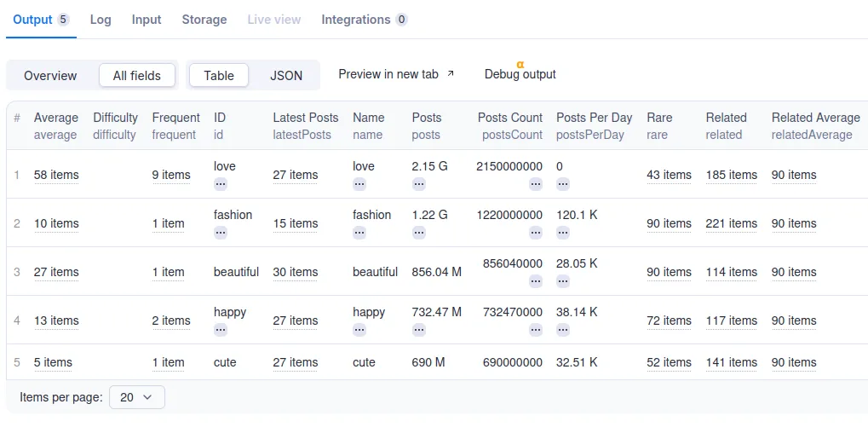Open 15 items in Latest Posts
The image size is (868, 433).
coord(295,223)
